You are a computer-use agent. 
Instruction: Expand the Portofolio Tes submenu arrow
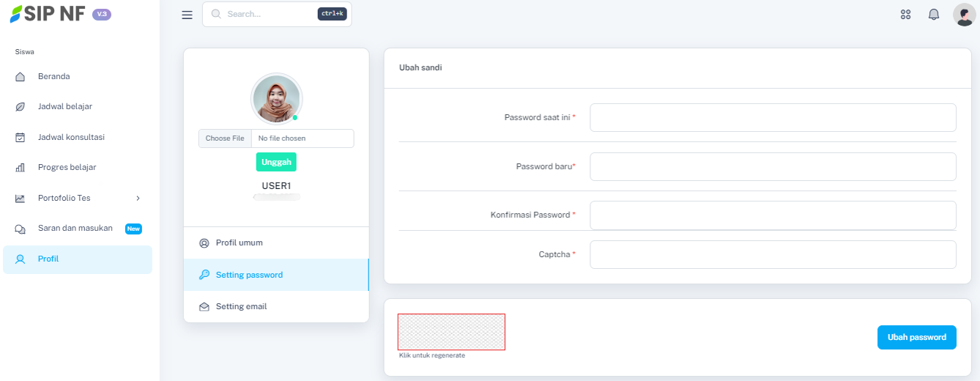tap(138, 198)
